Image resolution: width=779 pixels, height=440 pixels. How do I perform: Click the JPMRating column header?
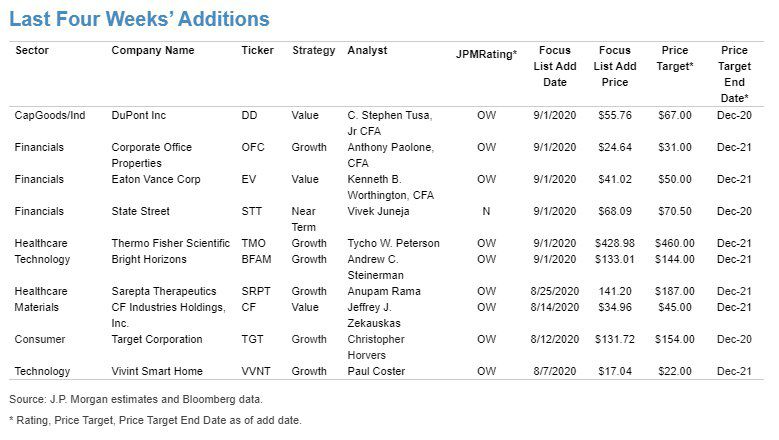coord(486,54)
